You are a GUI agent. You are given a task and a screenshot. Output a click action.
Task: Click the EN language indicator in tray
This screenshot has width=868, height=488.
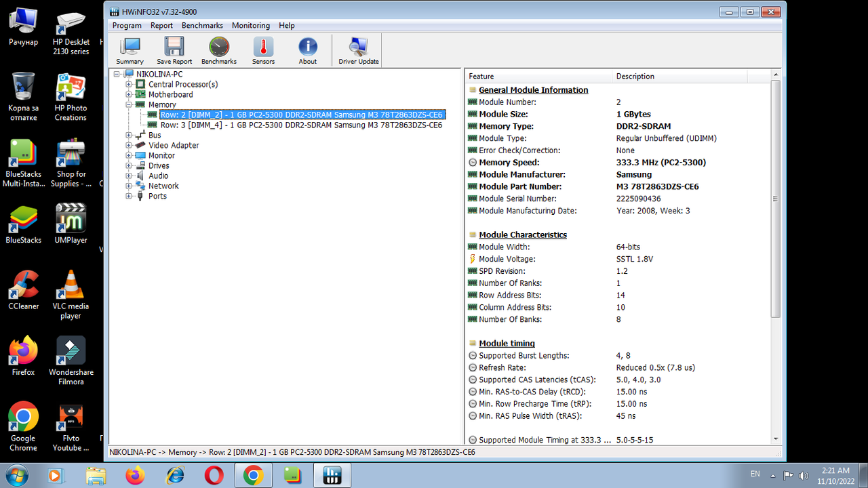click(755, 473)
